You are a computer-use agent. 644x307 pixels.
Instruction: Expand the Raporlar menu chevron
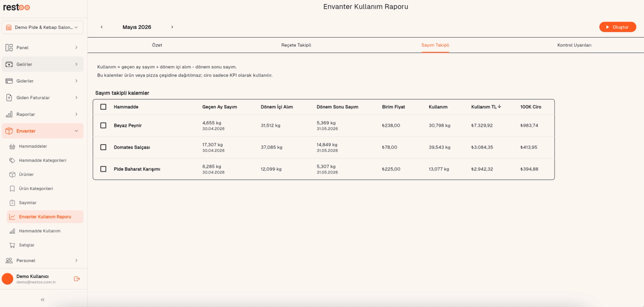click(76, 114)
